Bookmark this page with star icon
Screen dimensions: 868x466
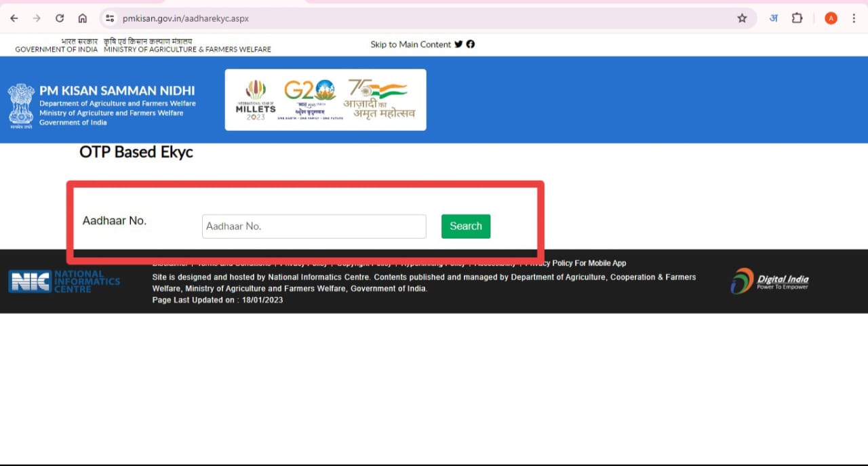[x=742, y=18]
